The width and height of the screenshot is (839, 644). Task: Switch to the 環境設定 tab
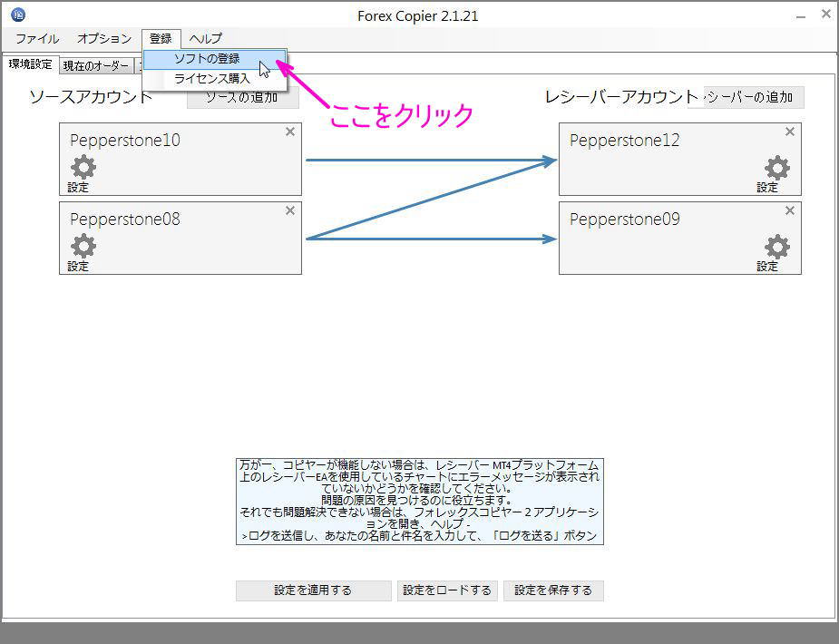pos(31,63)
